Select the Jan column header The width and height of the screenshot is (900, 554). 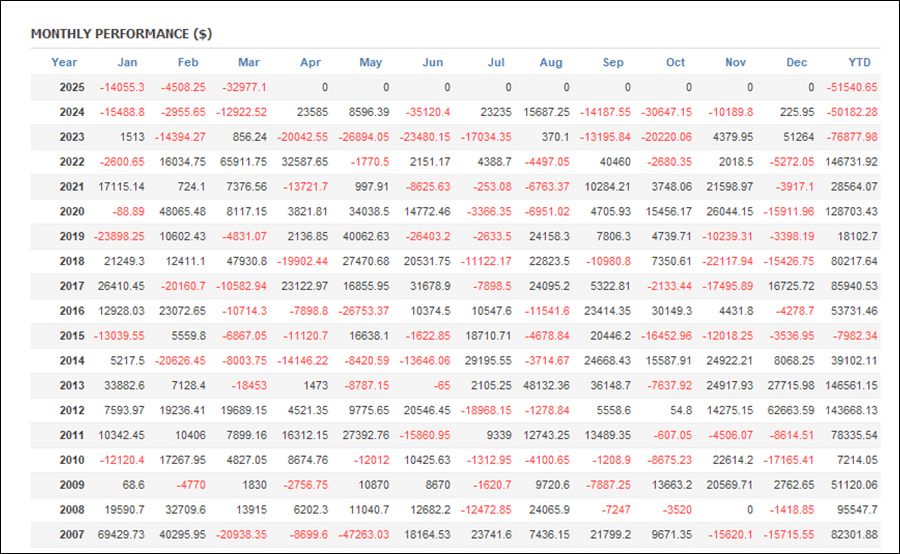click(x=127, y=63)
